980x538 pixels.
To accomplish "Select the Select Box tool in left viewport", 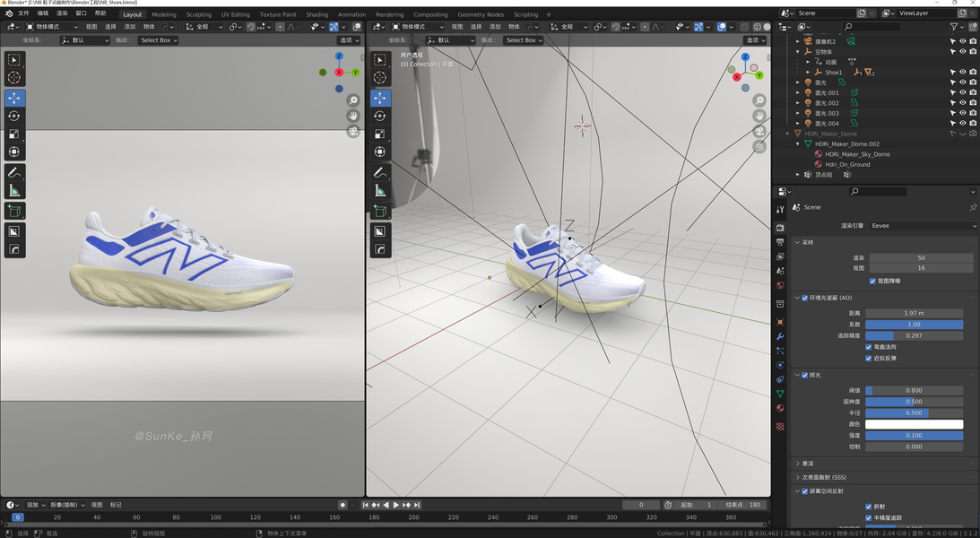I will pyautogui.click(x=13, y=59).
